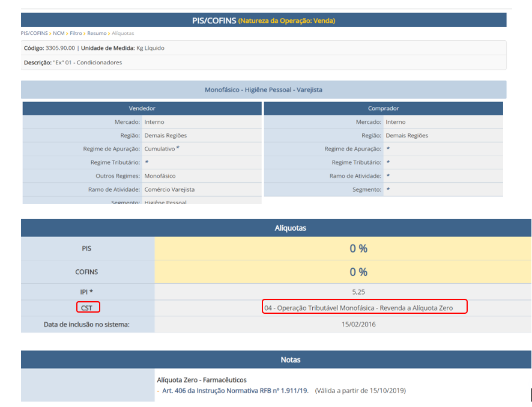Click the highlighted CST label
Image resolution: width=532 pixels, height=407 pixels.
[88, 308]
